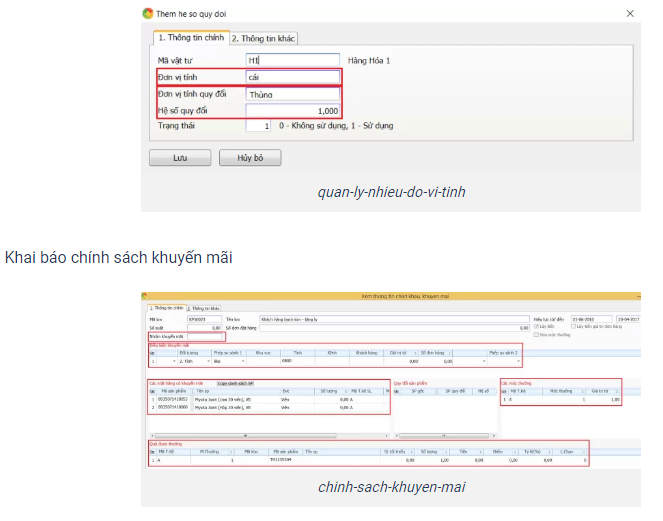Select the '1. Thông tin chính' tab
The image size is (663, 521).
click(x=190, y=38)
